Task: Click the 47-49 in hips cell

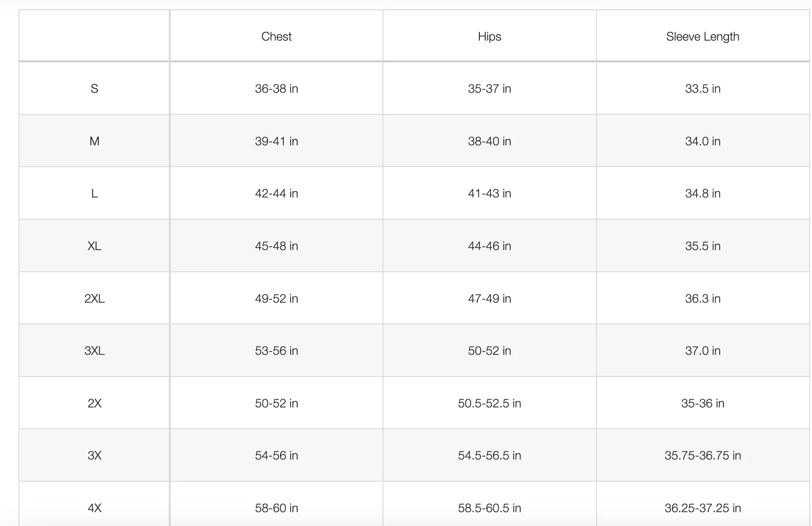Action: [x=490, y=299]
